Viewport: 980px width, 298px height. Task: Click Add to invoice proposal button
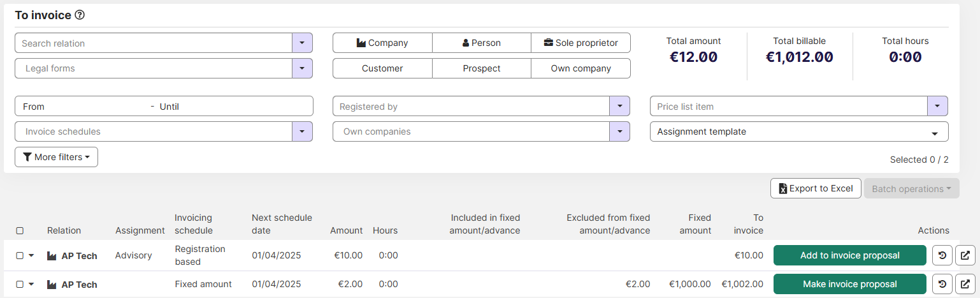click(849, 255)
